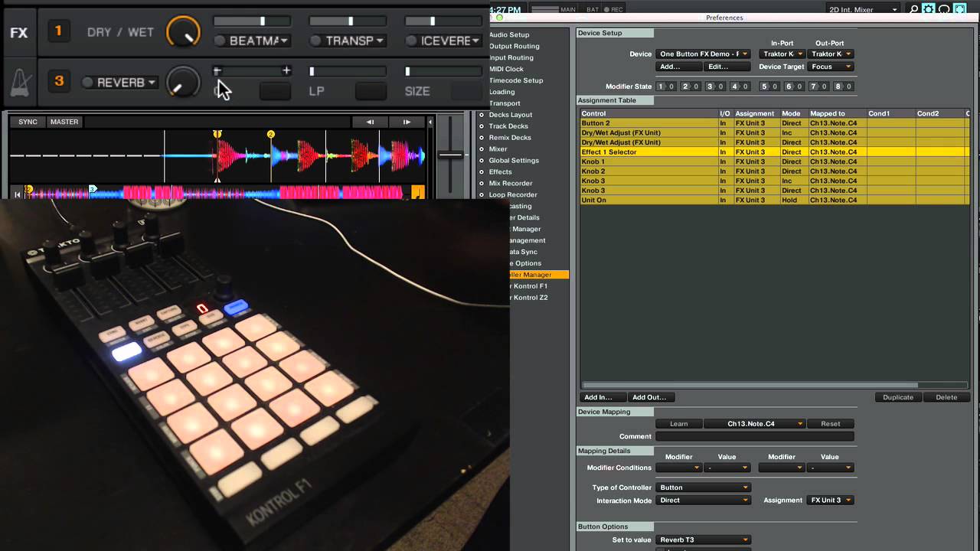Open MIDI Clock preferences section
The image size is (980, 551).
(x=506, y=69)
